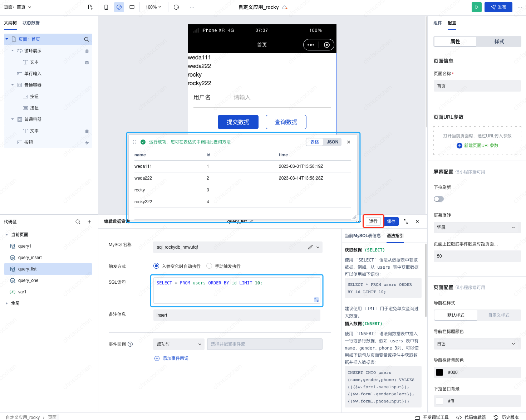The width and height of the screenshot is (526, 420).
Task: Switch to the 状态数据 tab
Action: [x=31, y=23]
